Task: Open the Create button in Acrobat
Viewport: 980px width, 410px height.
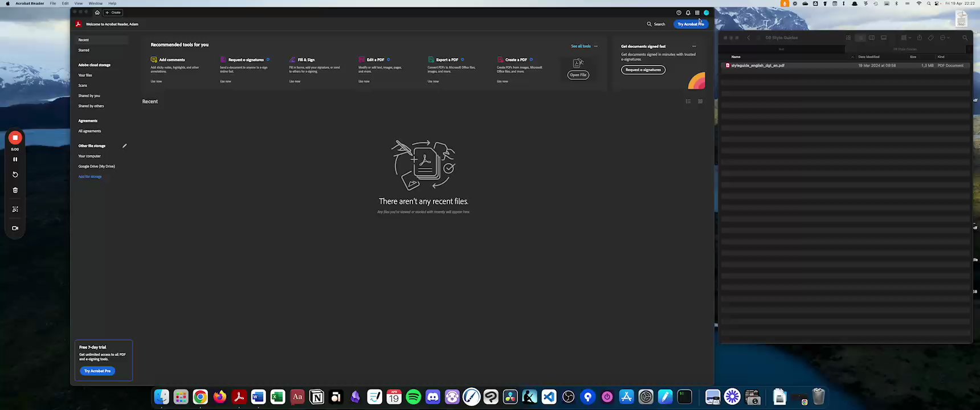Action: pyautogui.click(x=113, y=13)
